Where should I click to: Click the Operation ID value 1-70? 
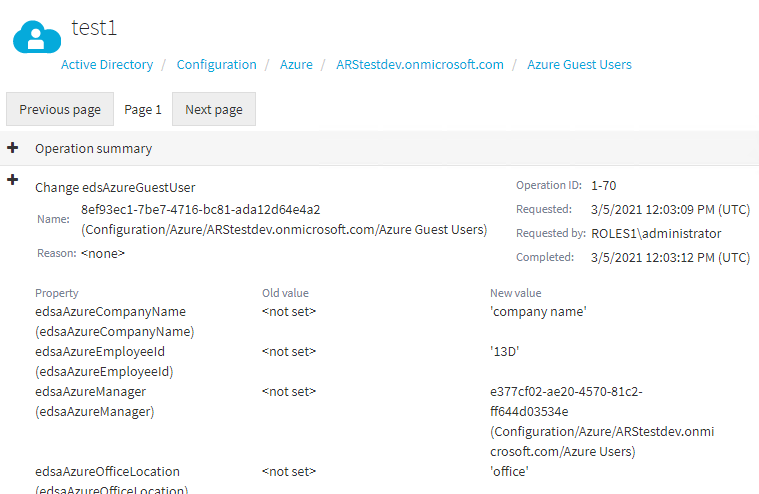604,185
